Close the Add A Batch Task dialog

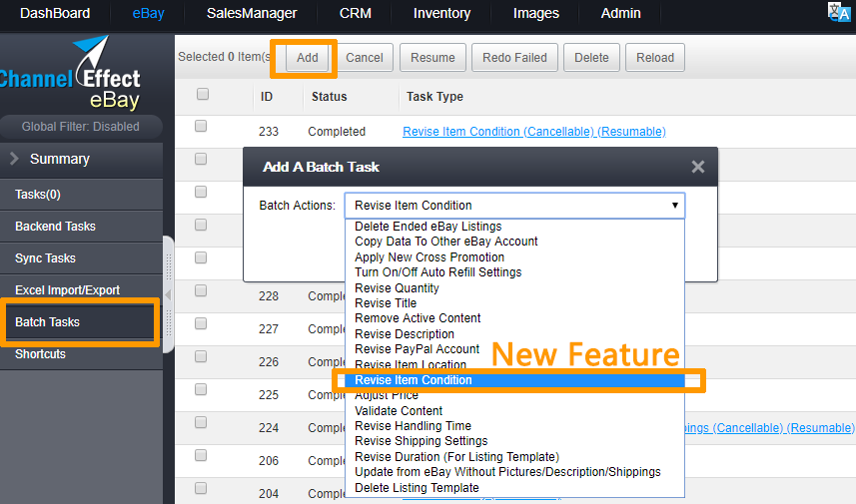pyautogui.click(x=697, y=167)
